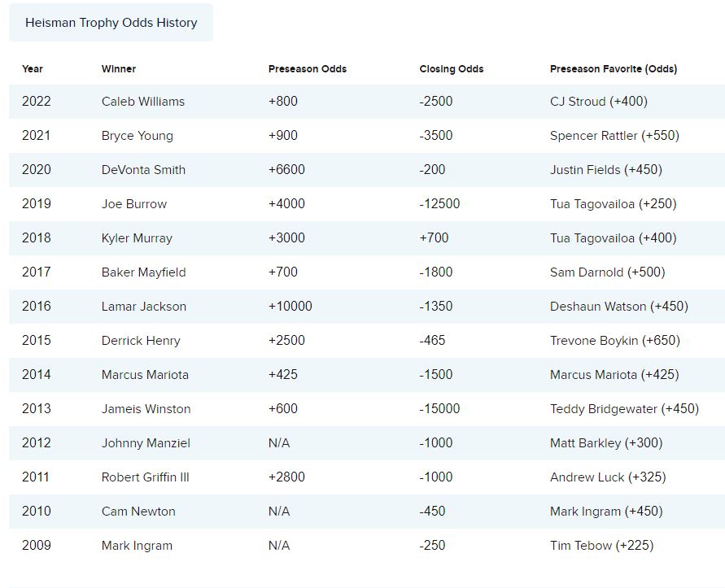The image size is (725, 588).
Task: Select Marcus Mariota in the Winner column
Action: [x=145, y=375]
